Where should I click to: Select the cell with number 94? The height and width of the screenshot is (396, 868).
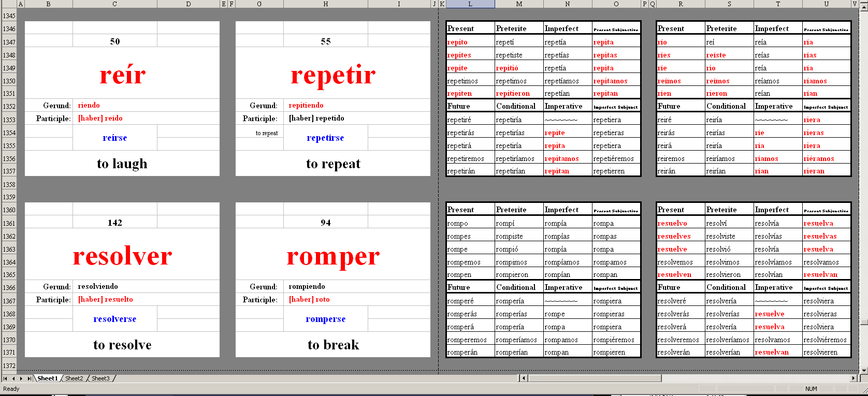tap(326, 222)
